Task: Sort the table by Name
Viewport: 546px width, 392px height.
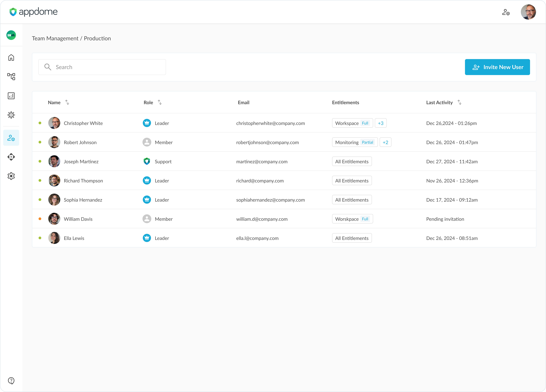Action: click(67, 102)
